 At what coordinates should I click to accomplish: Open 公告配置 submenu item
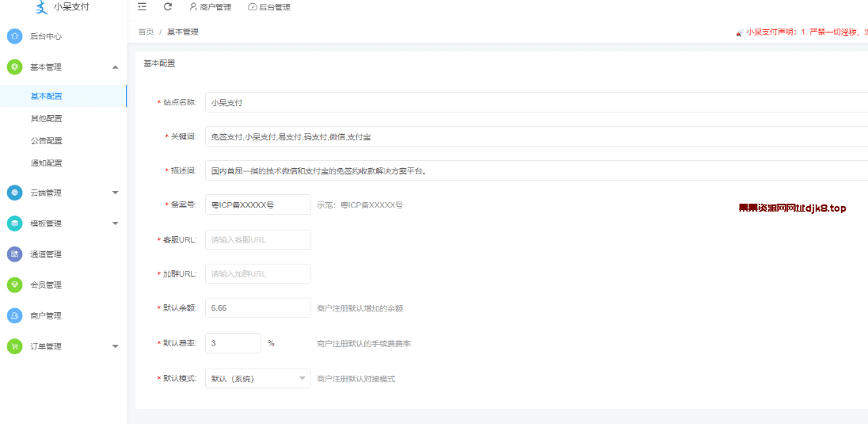(x=47, y=141)
